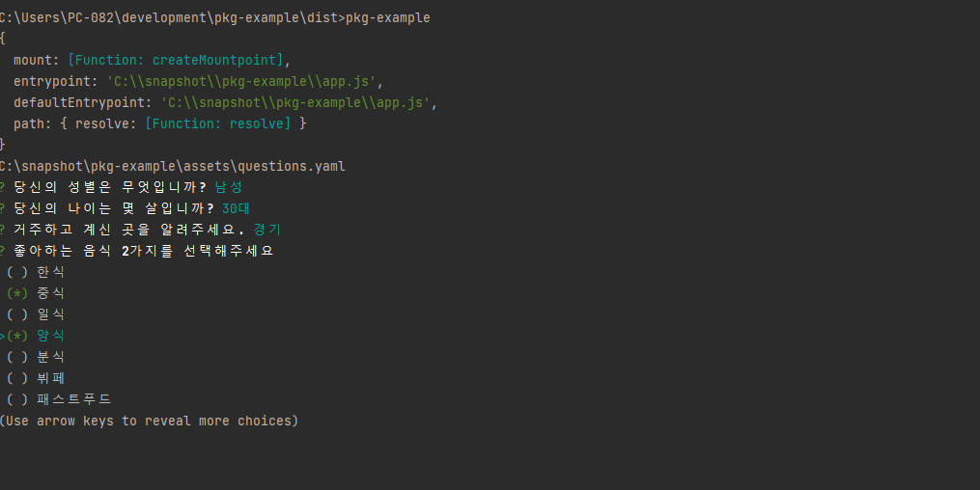Click the entrypoint app.js path string
The height and width of the screenshot is (490, 980).
click(244, 81)
